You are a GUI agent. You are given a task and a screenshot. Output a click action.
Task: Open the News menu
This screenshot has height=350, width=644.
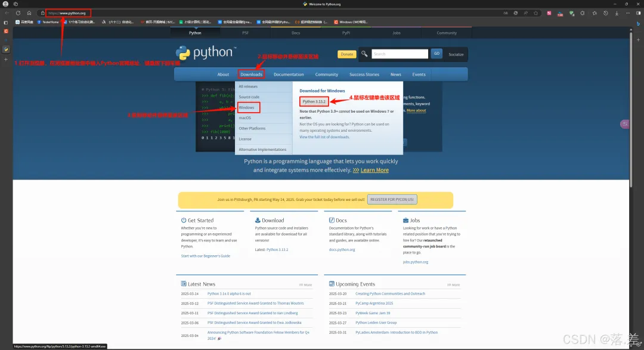click(395, 75)
